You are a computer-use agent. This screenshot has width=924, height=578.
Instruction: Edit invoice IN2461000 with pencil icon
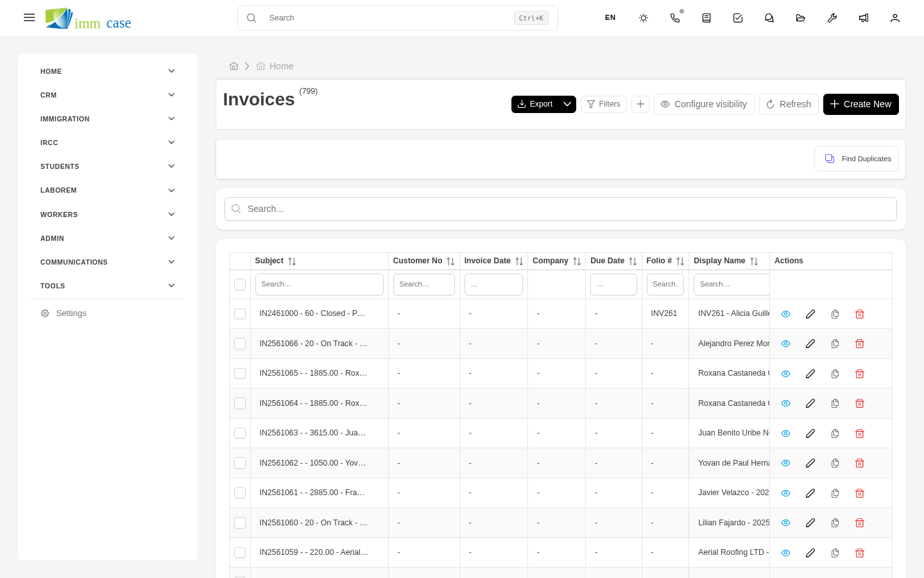tap(810, 314)
